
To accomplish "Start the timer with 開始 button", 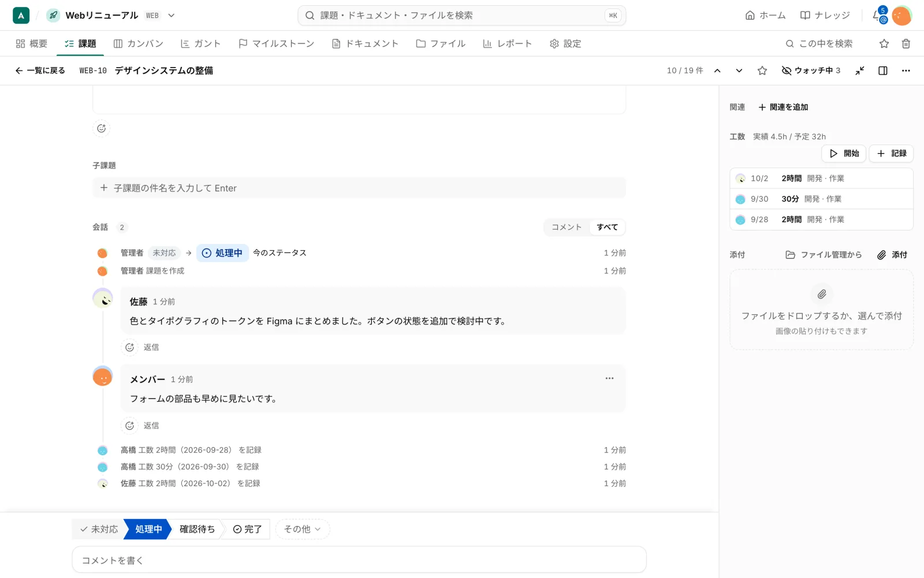I will pos(844,153).
